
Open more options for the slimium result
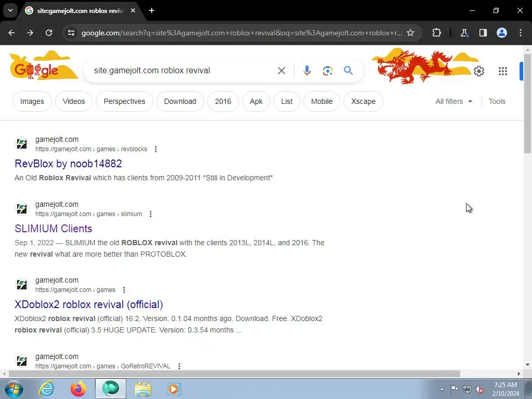tap(151, 214)
